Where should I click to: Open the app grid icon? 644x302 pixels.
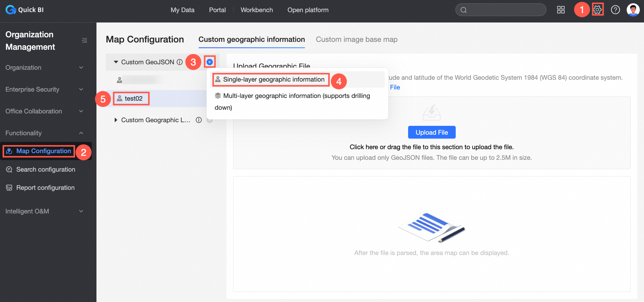(x=561, y=10)
